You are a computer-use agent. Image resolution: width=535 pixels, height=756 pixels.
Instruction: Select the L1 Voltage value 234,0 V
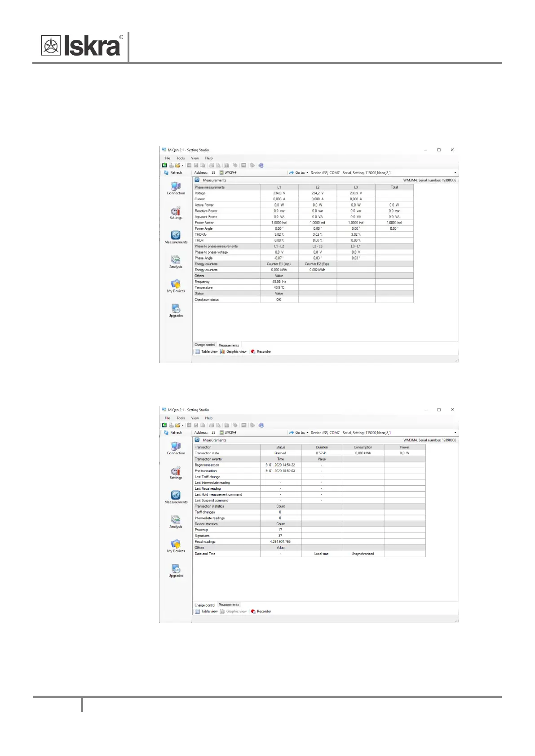(x=279, y=193)
